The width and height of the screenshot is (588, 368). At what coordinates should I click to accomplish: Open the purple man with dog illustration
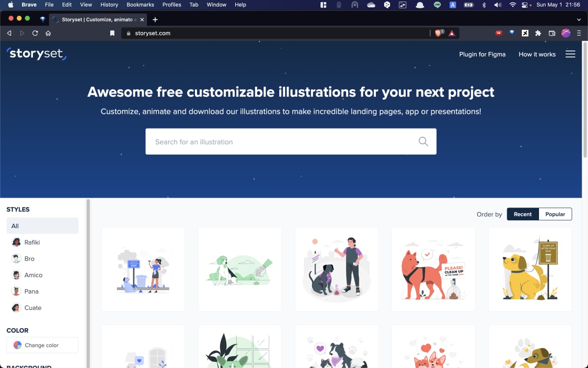337,269
